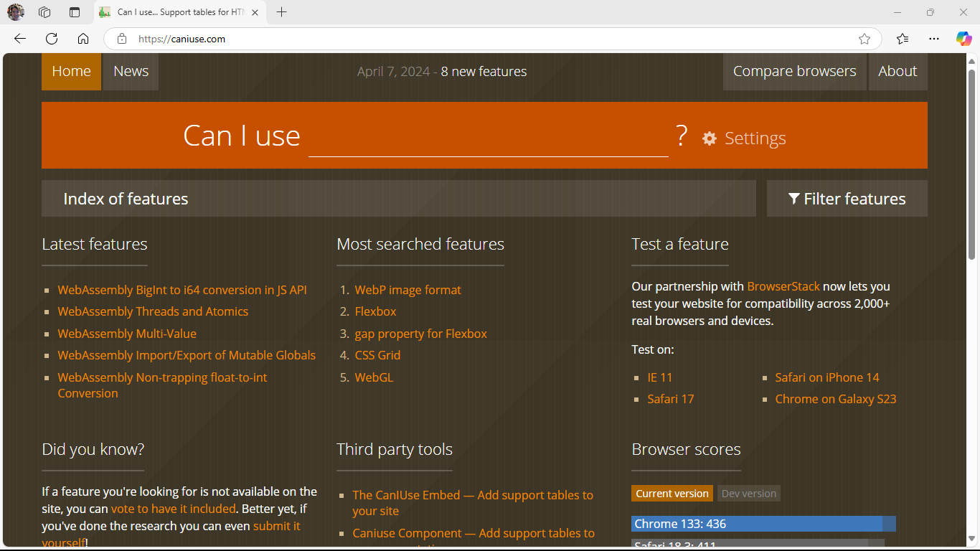Open the Copilot sidebar icon

point(963,39)
